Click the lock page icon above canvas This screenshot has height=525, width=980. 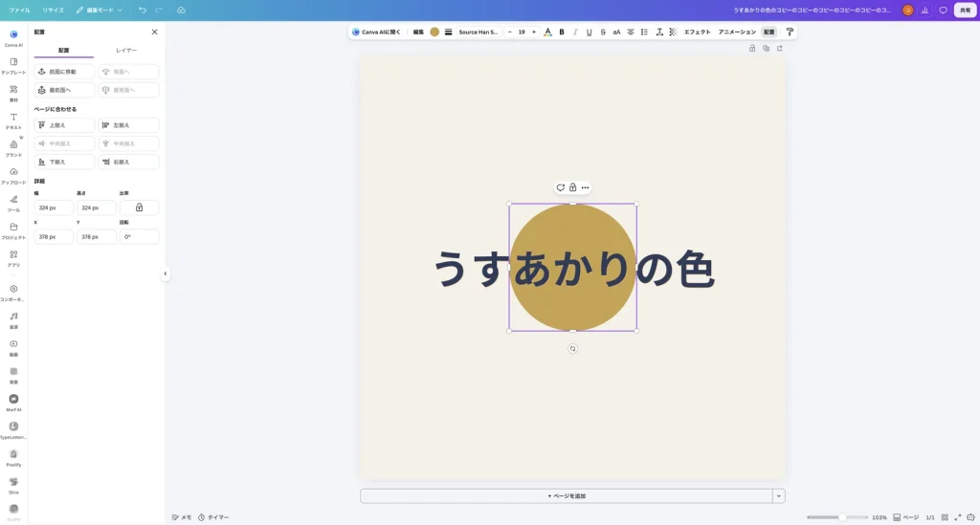coord(752,48)
